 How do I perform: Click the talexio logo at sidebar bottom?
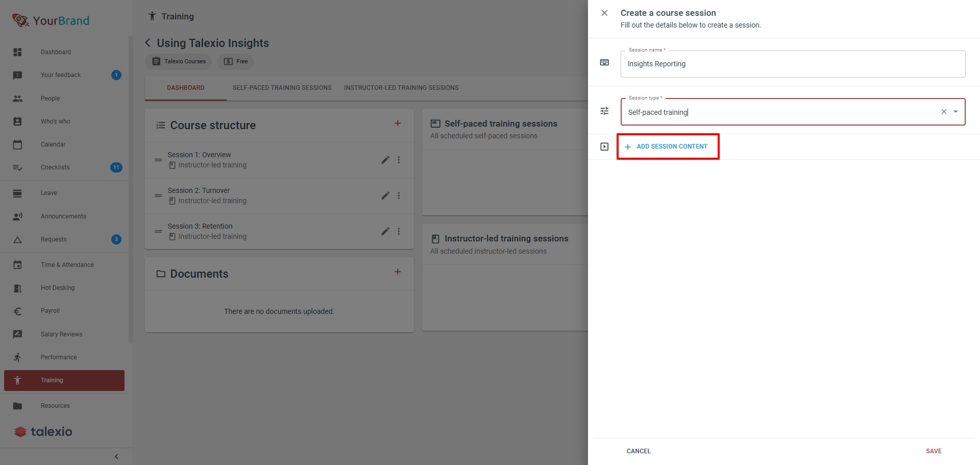43,432
